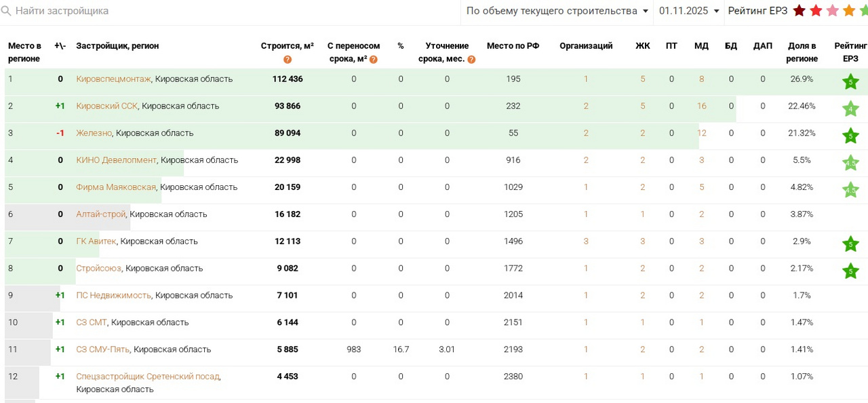Filter by the orange rating star
Image resolution: width=868 pixels, height=403 pixels.
click(849, 11)
